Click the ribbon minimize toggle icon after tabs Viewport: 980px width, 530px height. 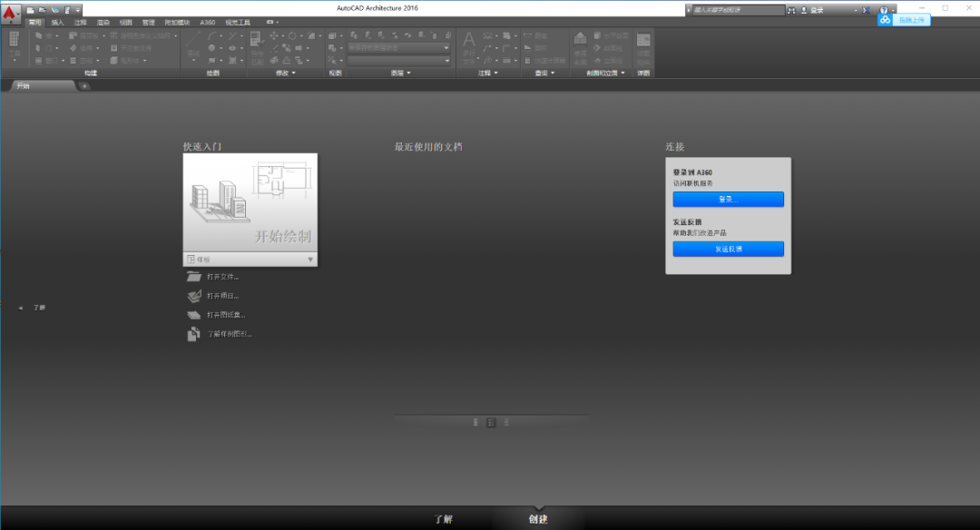tap(270, 22)
